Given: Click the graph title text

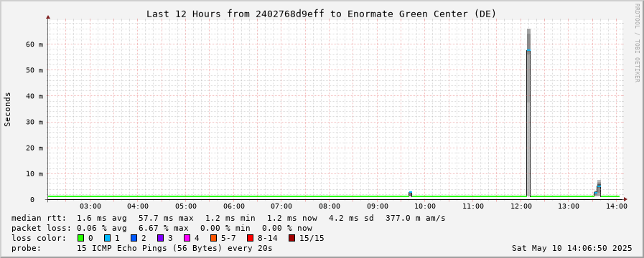Looking at the screenshot, I should (321, 14).
